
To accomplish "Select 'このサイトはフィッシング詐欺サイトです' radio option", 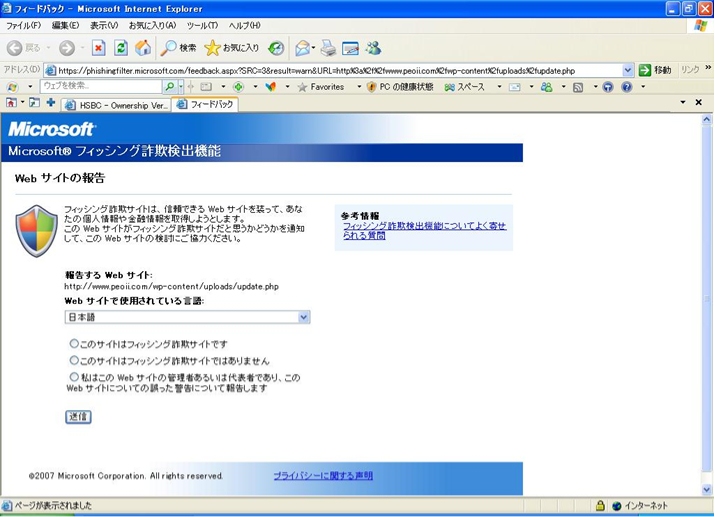I will pyautogui.click(x=74, y=344).
